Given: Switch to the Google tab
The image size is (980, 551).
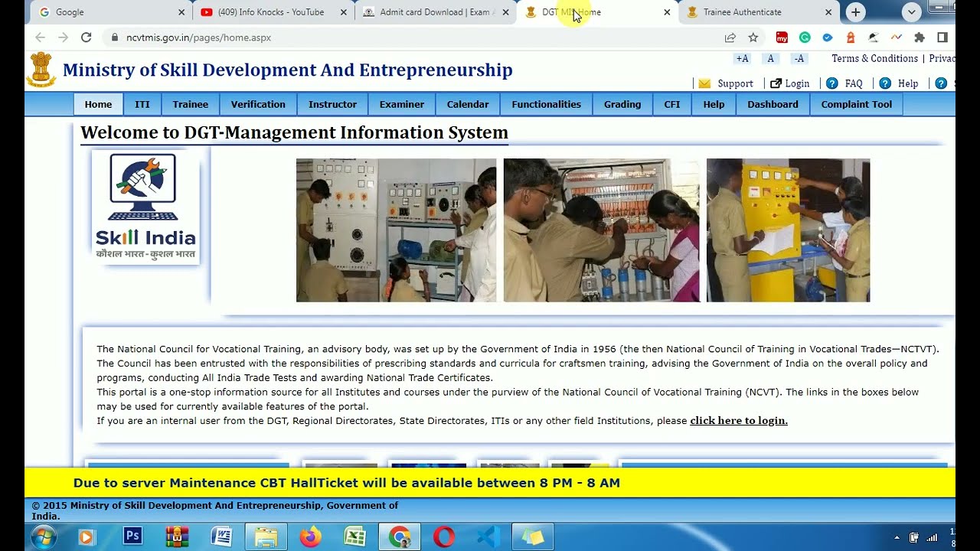Looking at the screenshot, I should tap(112, 12).
